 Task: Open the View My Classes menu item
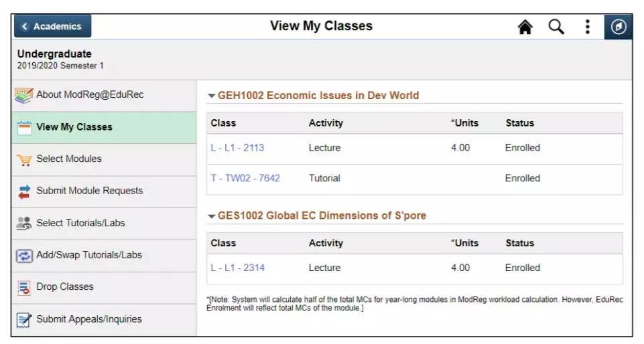74,127
